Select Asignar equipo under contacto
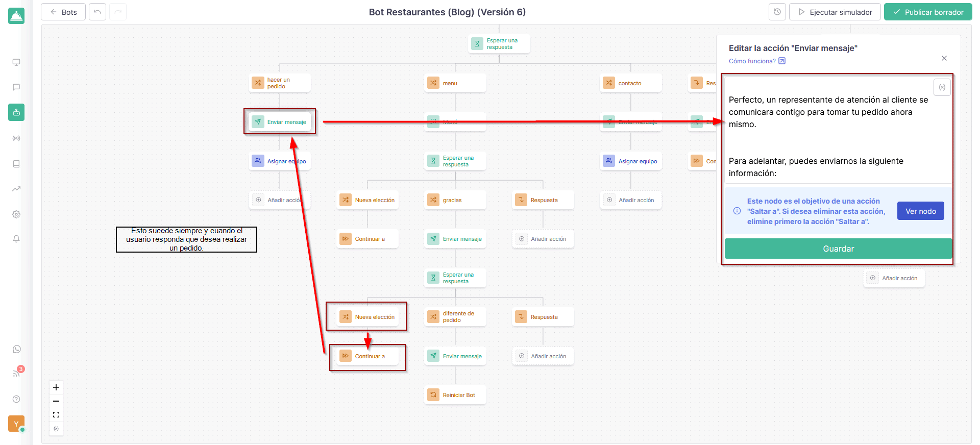The width and height of the screenshot is (980, 445). pos(631,161)
